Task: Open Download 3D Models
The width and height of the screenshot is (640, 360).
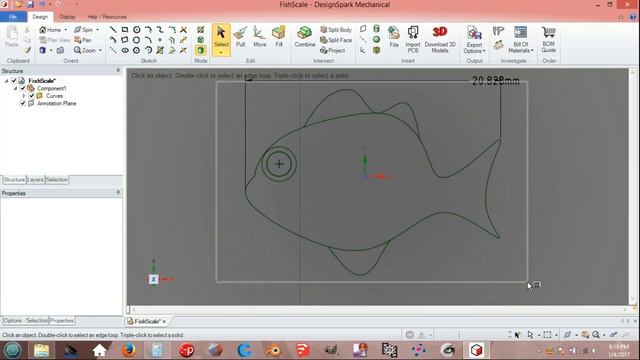Action: [x=440, y=39]
